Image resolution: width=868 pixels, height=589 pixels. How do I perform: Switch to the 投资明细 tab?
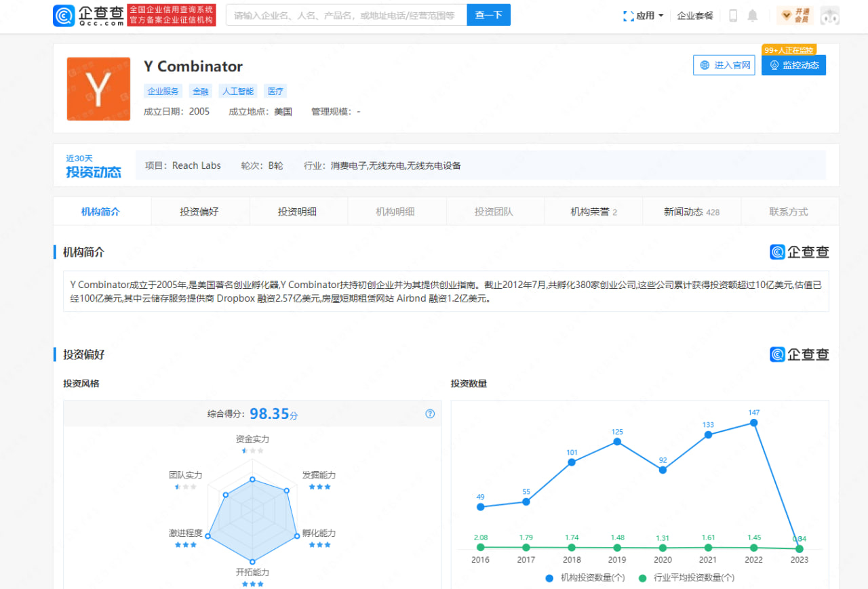pos(298,211)
